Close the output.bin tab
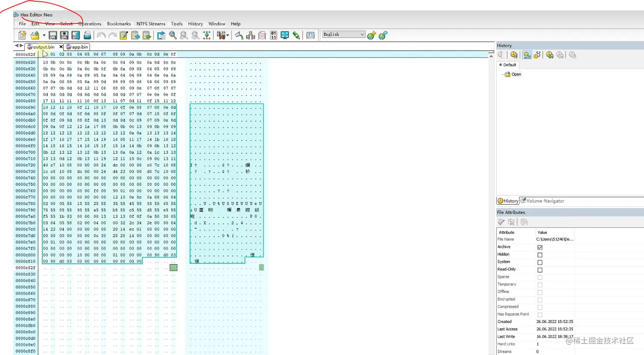The height and width of the screenshot is (355, 644). pyautogui.click(x=61, y=47)
